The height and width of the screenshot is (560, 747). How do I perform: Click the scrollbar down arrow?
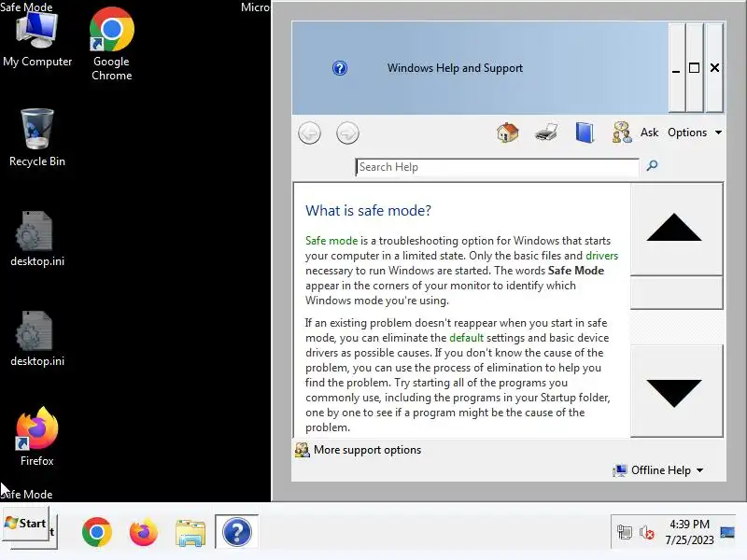(x=676, y=391)
